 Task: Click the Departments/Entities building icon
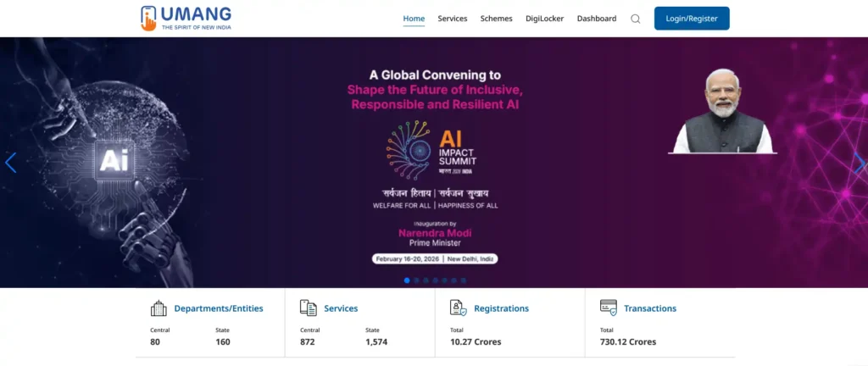click(x=159, y=308)
